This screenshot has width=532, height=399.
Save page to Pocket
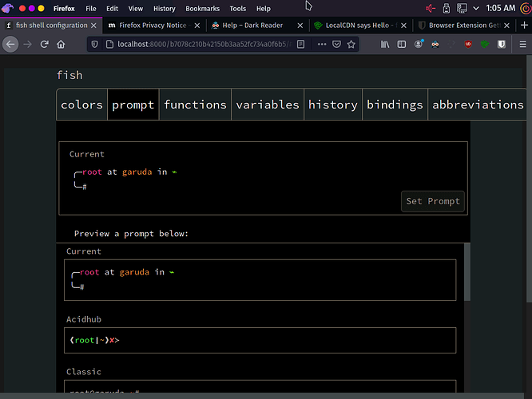pos(336,44)
